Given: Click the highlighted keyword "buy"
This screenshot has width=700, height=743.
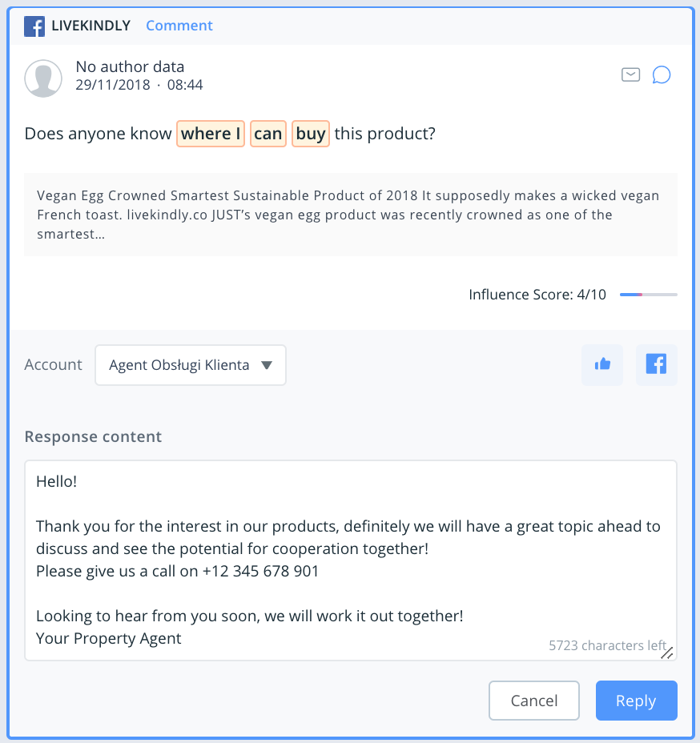Looking at the screenshot, I should click(311, 134).
